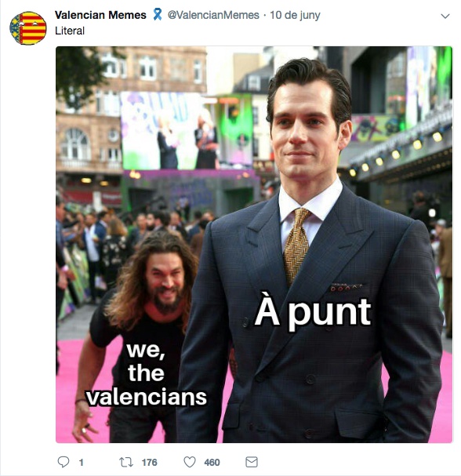Select the tweet text "Literal"
Screen dimensions: 461x476
(70, 31)
